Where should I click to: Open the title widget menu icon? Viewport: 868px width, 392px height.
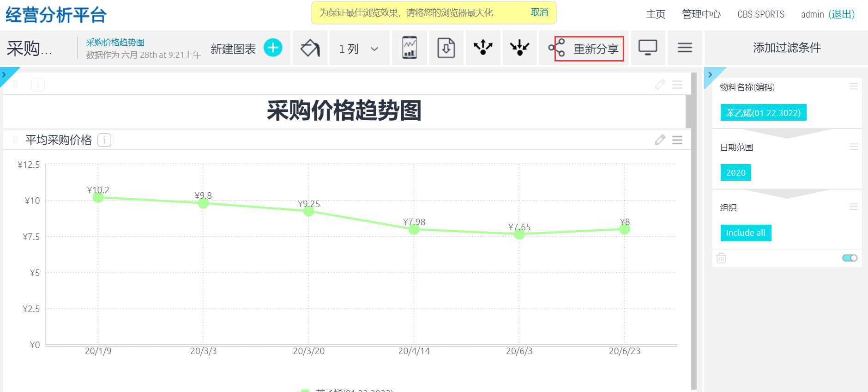[x=677, y=85]
